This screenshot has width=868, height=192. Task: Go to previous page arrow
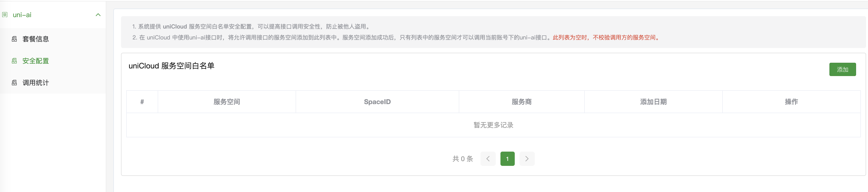coord(488,159)
